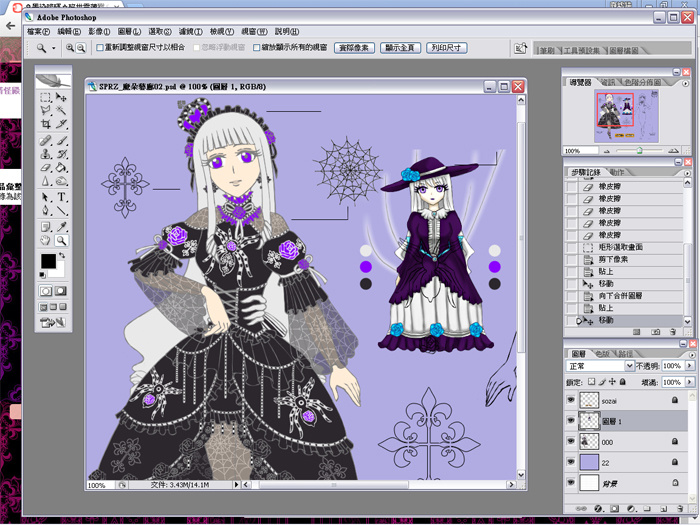Screen dimensions: 700x525
Task: Toggle lock transparent pixels in Layers panel
Action: pyautogui.click(x=591, y=382)
